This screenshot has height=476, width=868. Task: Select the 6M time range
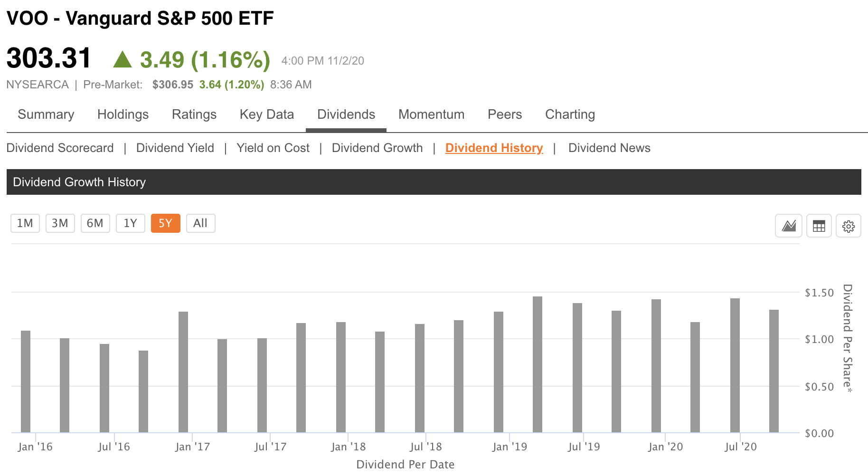pyautogui.click(x=95, y=223)
